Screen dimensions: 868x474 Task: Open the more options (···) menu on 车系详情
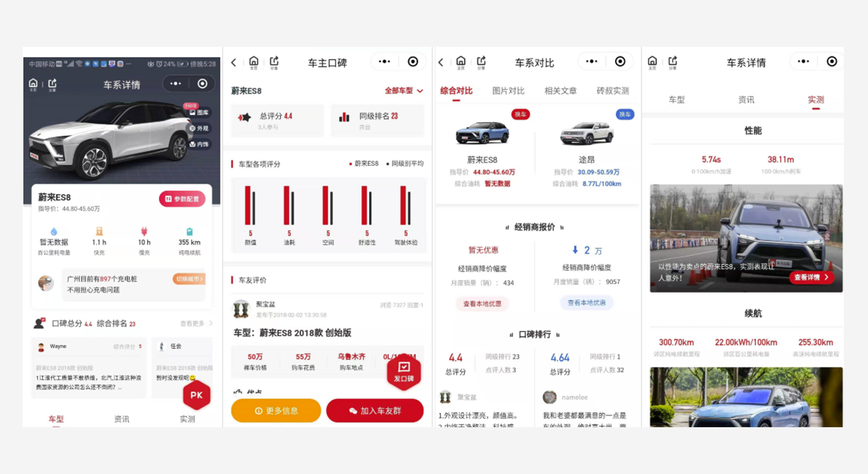point(176,84)
